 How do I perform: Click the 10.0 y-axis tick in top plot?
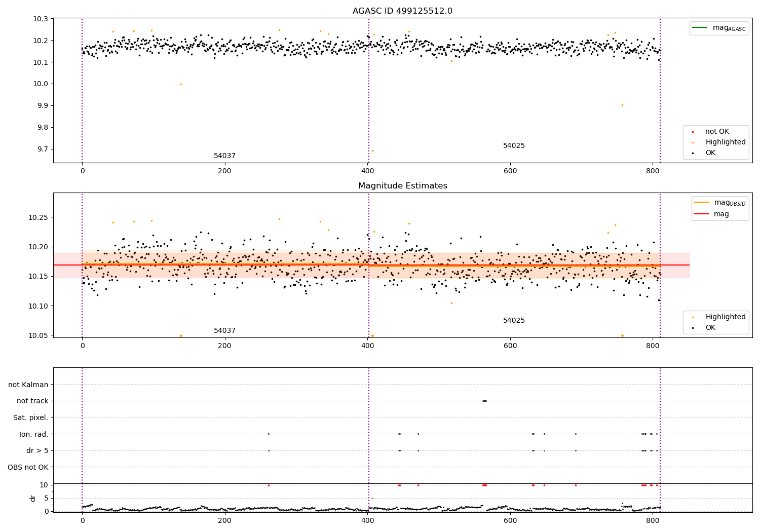(x=41, y=84)
